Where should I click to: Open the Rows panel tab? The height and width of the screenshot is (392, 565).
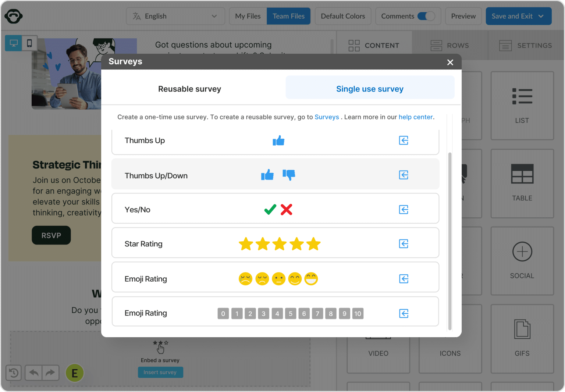[450, 45]
